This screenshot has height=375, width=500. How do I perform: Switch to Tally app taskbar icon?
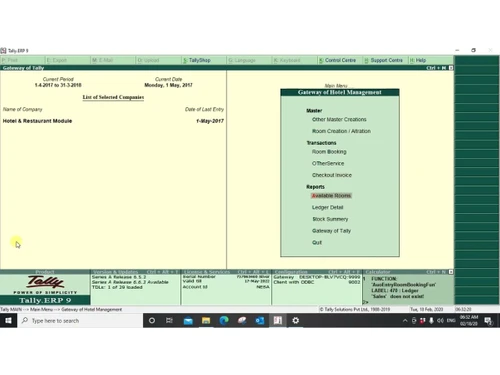[x=278, y=320]
